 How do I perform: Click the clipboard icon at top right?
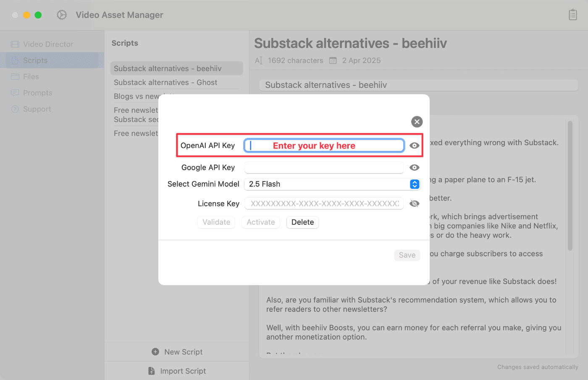click(x=572, y=15)
